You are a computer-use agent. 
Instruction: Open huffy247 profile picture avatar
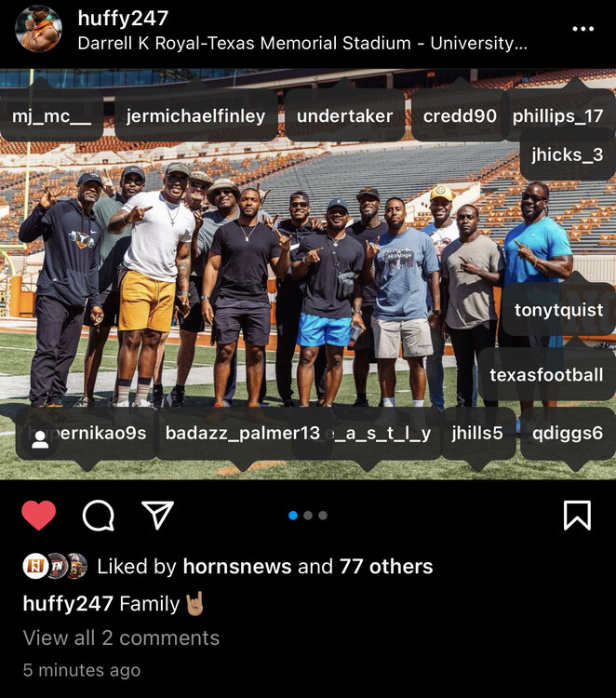[39, 29]
